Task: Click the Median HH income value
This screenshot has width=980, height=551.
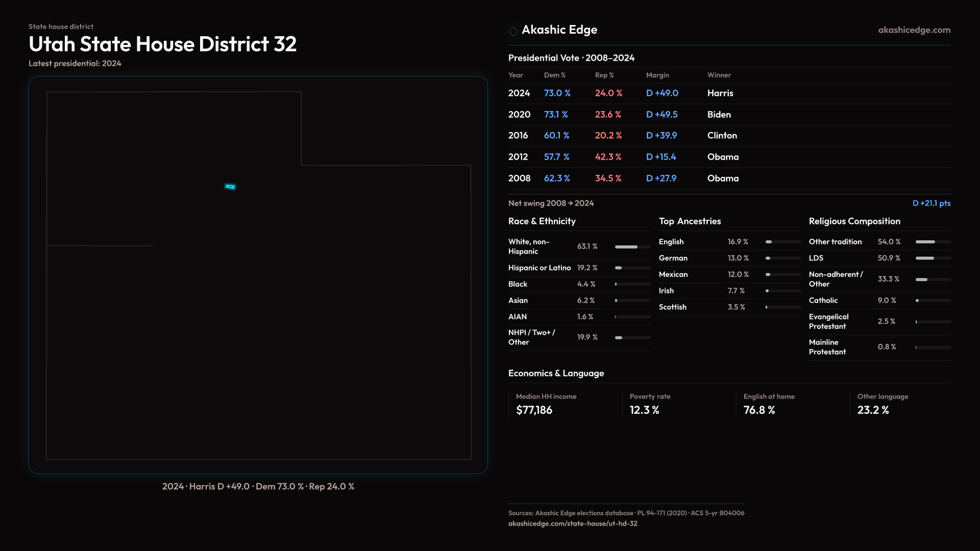Action: 534,410
